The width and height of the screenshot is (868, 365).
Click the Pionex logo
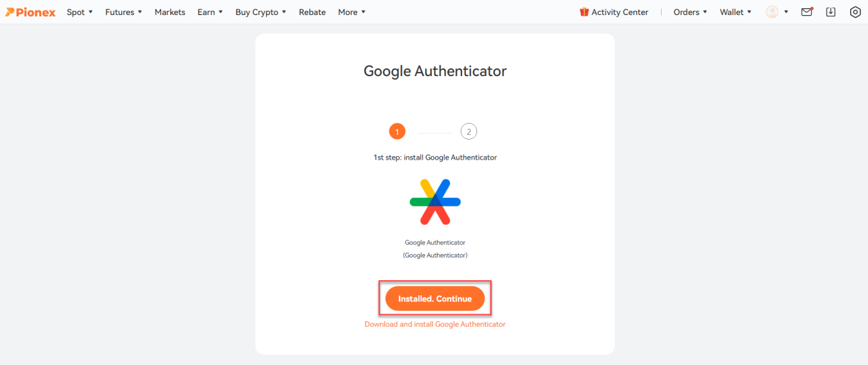[31, 12]
